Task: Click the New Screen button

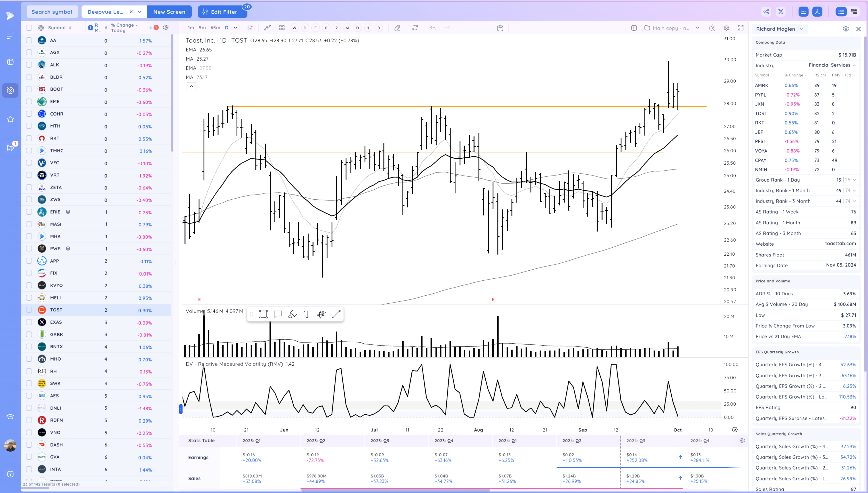Action: coord(169,12)
